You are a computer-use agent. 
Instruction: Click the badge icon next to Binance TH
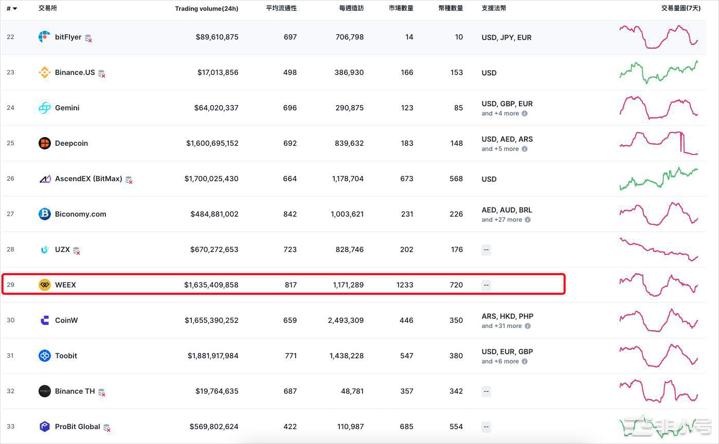pos(102,393)
